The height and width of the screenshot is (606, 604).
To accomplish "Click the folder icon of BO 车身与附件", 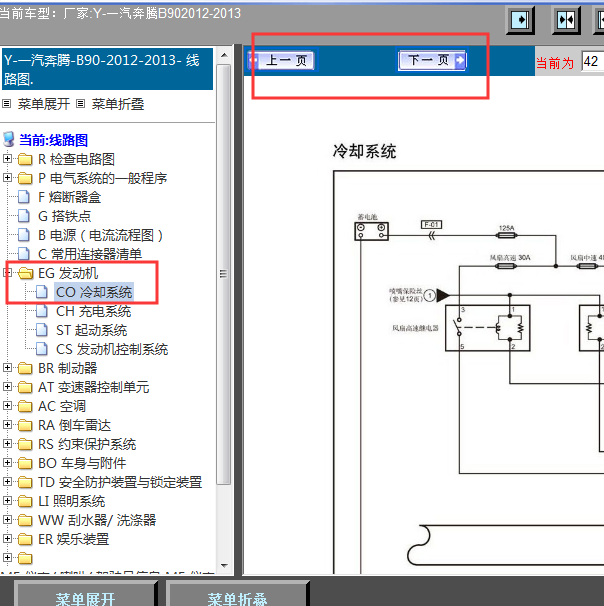I will pos(25,463).
